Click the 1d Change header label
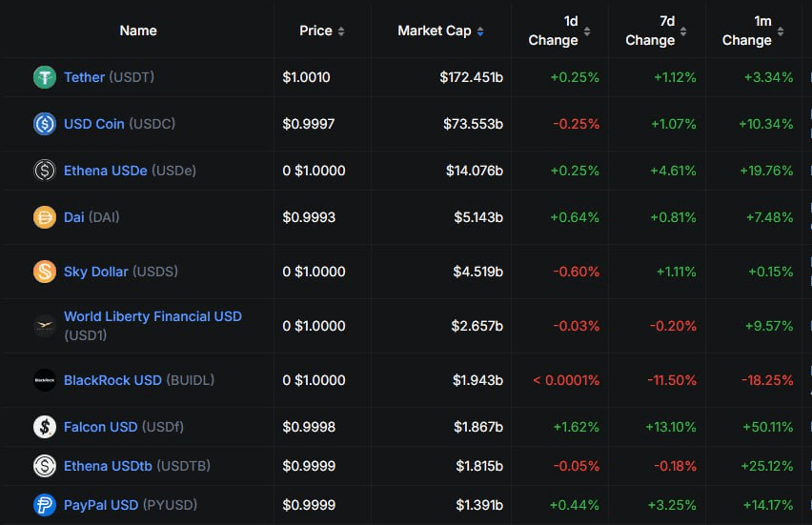This screenshot has width=812, height=525. pos(553,30)
